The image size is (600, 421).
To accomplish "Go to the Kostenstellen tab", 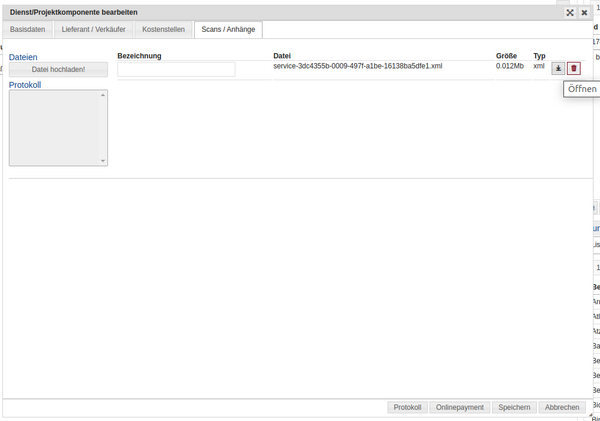I will [163, 30].
